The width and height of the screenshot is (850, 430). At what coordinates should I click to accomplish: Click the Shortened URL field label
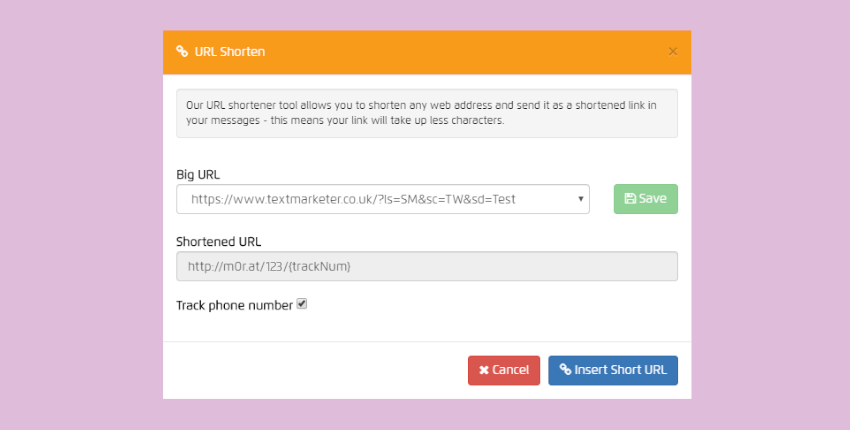pyautogui.click(x=219, y=242)
